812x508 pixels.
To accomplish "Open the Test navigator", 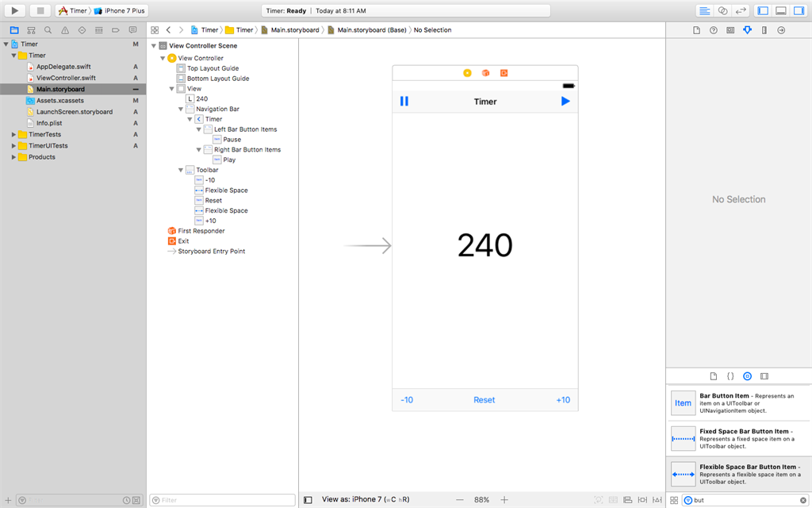I will click(x=82, y=30).
